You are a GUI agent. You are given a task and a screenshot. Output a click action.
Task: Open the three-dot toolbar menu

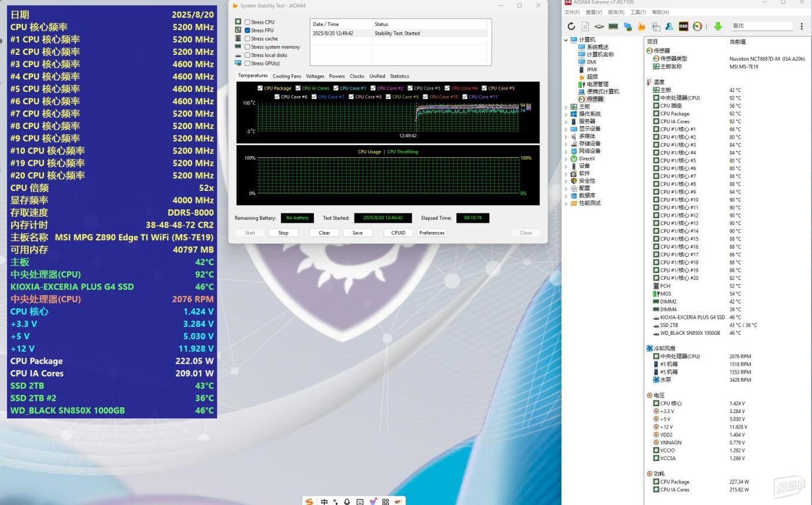[801, 26]
